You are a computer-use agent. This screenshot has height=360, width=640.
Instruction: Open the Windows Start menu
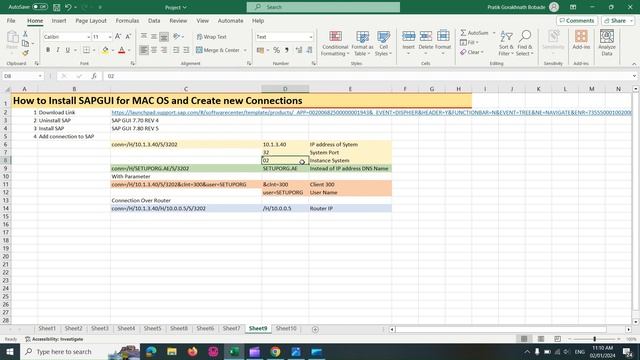[x=10, y=351]
